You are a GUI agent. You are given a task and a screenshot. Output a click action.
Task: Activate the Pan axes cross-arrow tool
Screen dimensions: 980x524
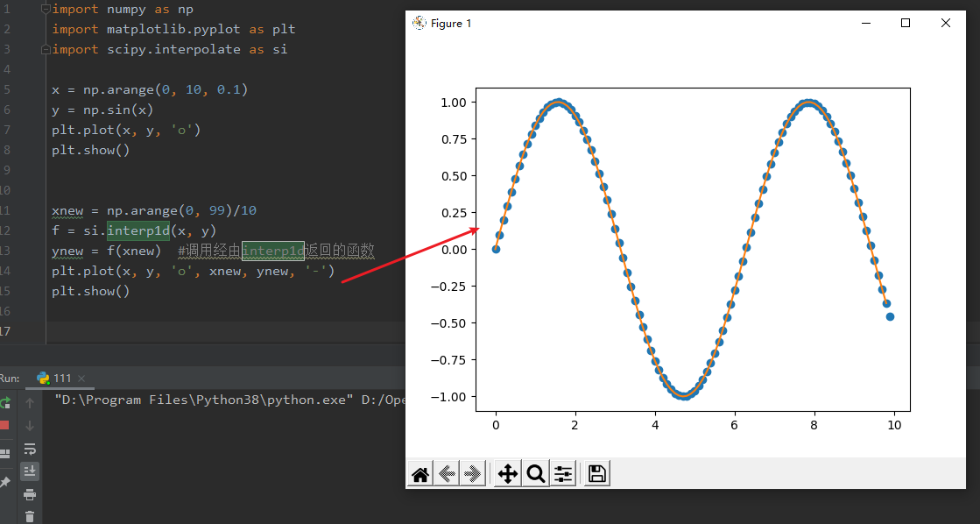(507, 474)
